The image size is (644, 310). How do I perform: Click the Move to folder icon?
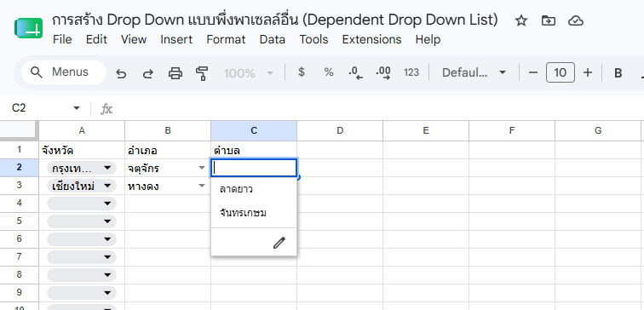tap(549, 20)
